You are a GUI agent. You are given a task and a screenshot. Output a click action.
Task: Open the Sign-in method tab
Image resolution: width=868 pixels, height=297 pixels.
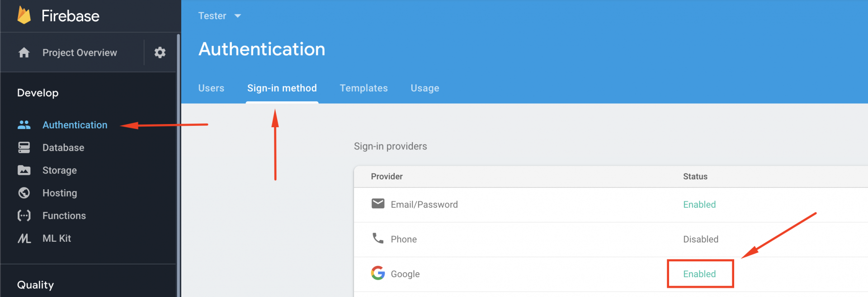[x=282, y=88]
